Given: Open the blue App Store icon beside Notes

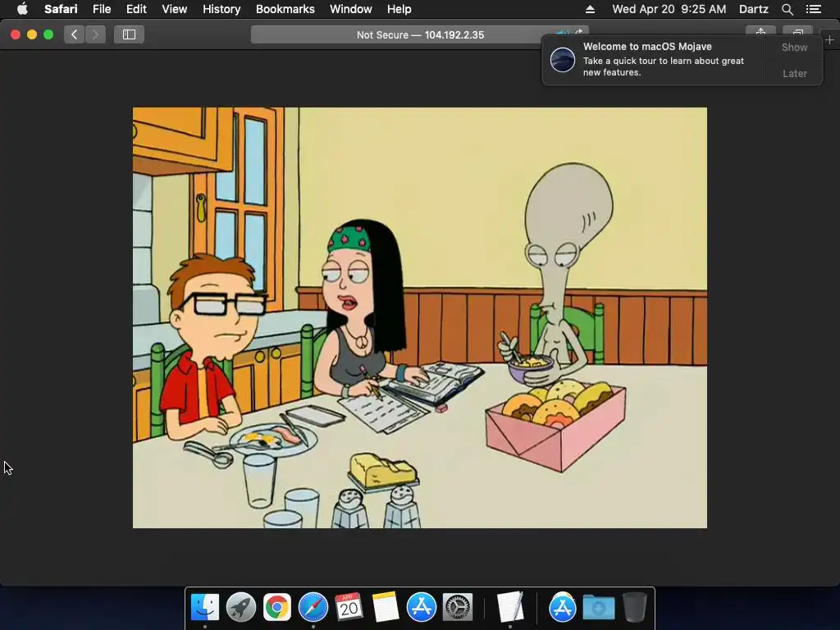Looking at the screenshot, I should 421,607.
